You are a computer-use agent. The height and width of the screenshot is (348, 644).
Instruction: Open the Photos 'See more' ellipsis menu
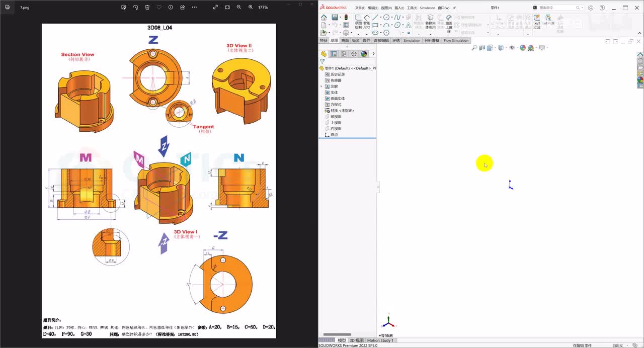(x=194, y=8)
